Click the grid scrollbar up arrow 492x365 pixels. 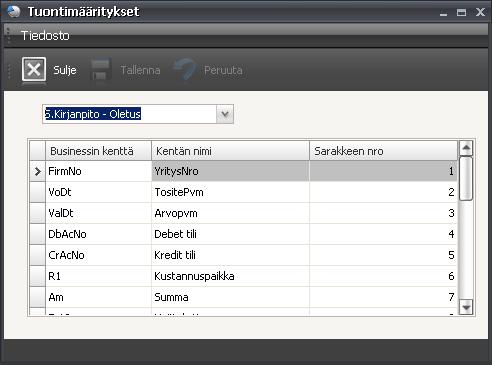[x=466, y=148]
